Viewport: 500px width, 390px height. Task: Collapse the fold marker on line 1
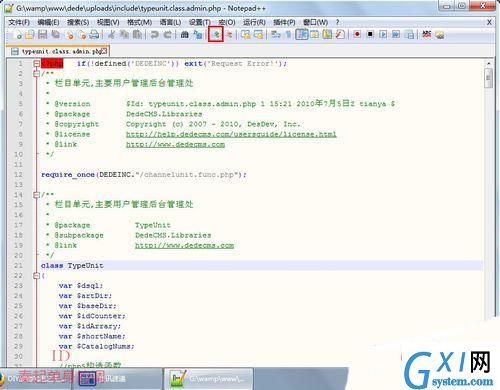[x=36, y=63]
